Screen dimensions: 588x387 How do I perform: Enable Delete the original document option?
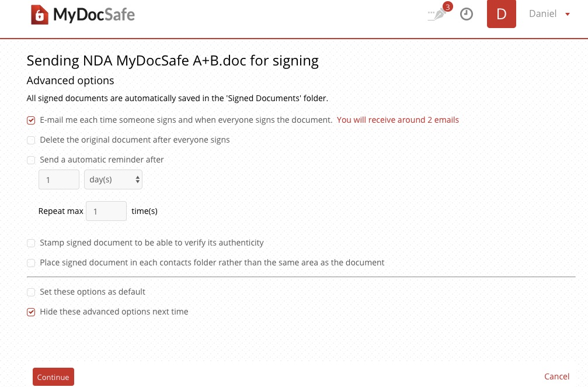(x=31, y=140)
